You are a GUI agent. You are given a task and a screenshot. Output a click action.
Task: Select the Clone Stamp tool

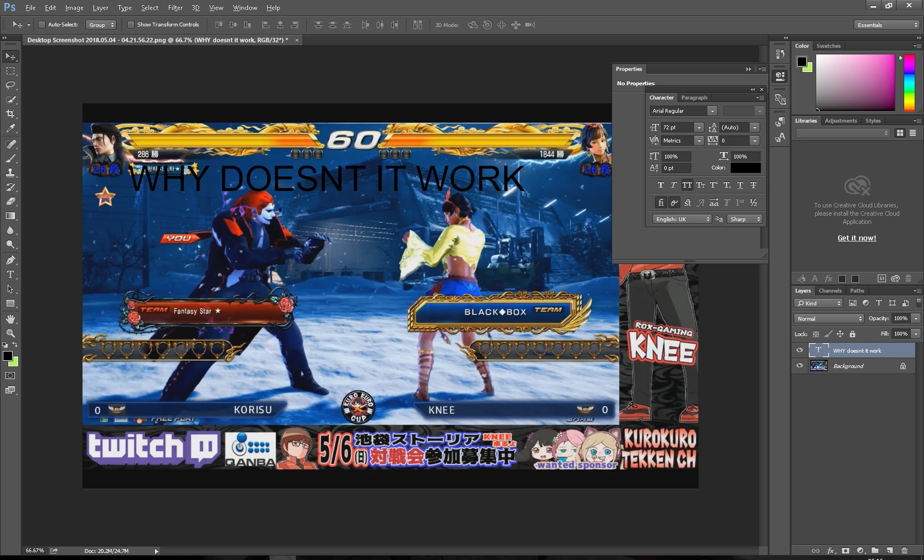tap(10, 172)
